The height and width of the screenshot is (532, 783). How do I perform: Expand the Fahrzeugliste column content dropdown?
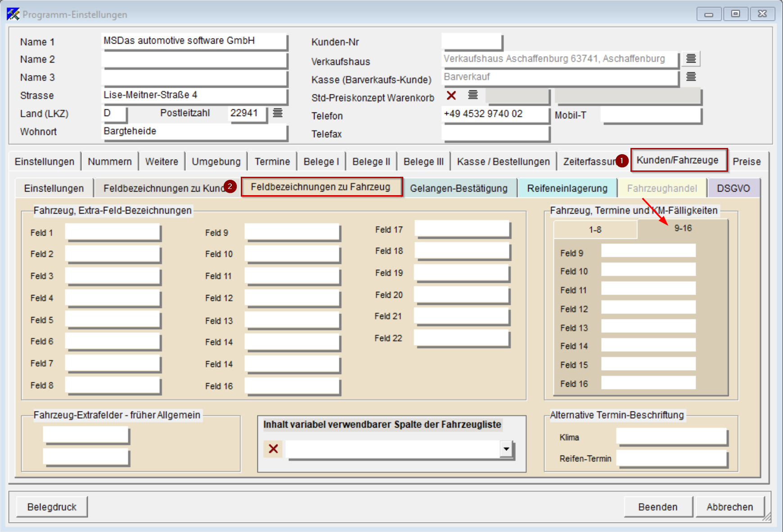[x=506, y=449]
